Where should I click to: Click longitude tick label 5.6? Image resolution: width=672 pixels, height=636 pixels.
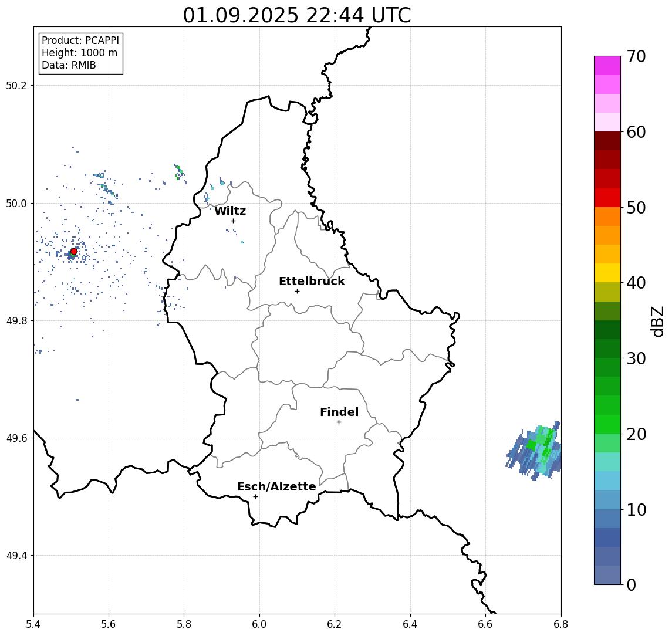pyautogui.click(x=109, y=624)
